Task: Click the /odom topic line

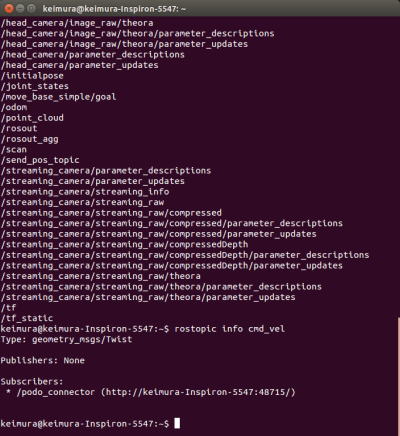Action: tap(14, 107)
